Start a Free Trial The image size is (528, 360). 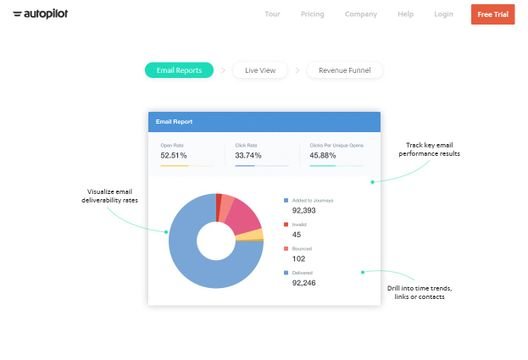(x=493, y=14)
